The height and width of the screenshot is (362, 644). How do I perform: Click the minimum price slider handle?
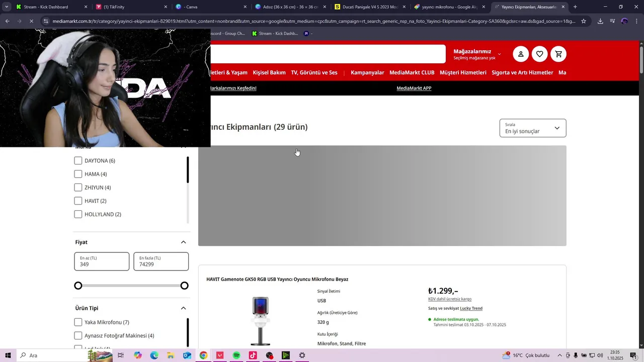[78, 286]
